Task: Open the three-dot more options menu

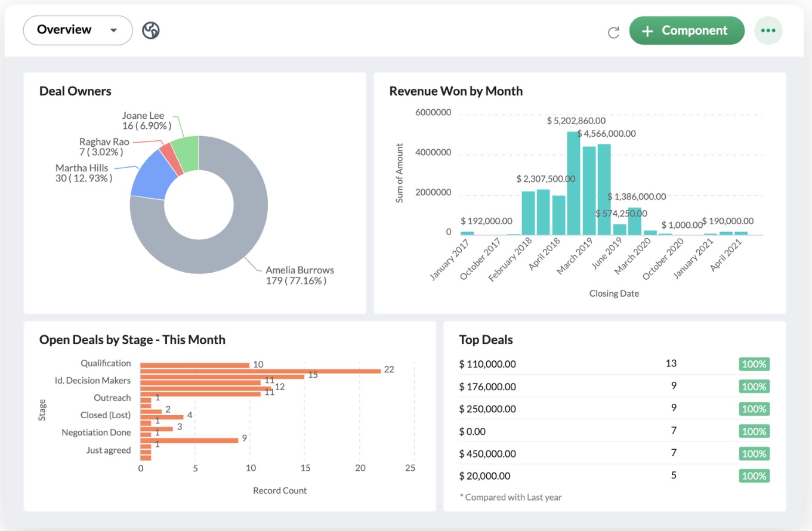Action: pyautogui.click(x=768, y=31)
